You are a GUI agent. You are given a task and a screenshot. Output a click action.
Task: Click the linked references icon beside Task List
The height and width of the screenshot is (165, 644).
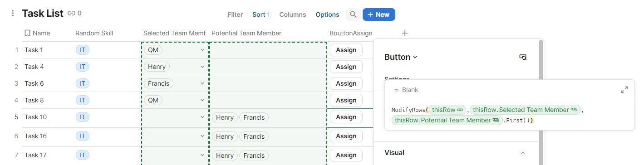click(71, 14)
